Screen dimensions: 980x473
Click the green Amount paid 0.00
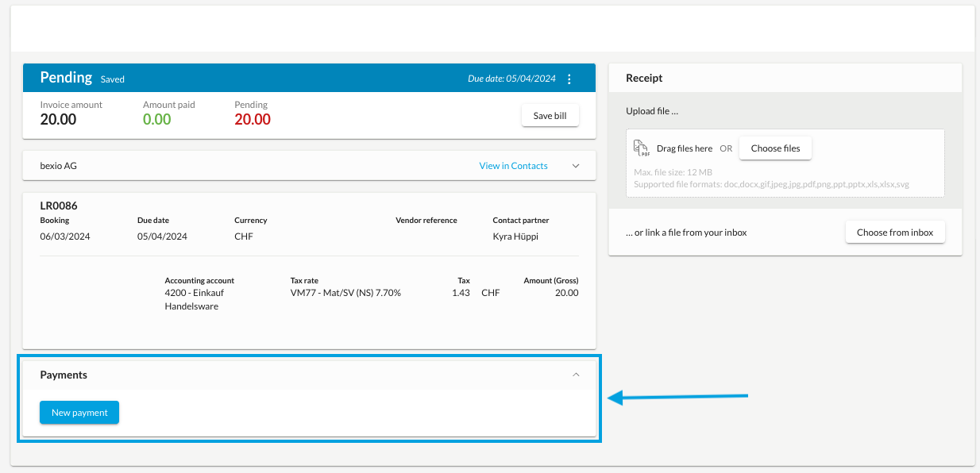click(x=157, y=120)
